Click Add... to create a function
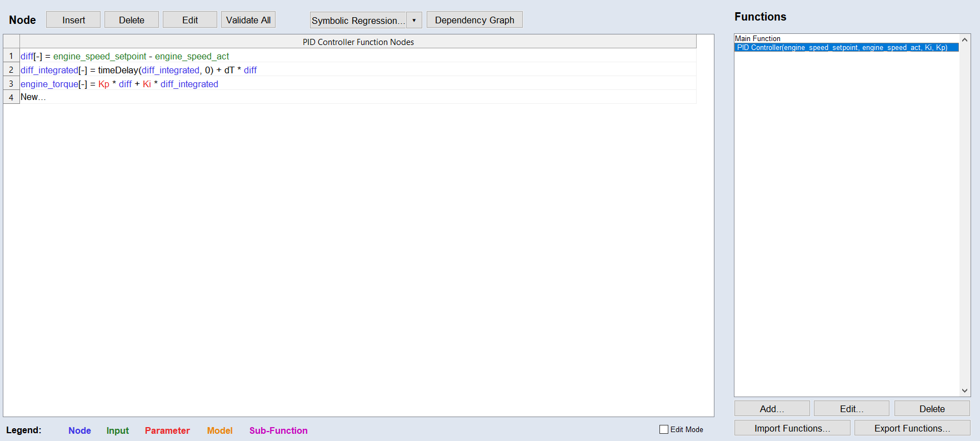980x441 pixels. pos(772,409)
